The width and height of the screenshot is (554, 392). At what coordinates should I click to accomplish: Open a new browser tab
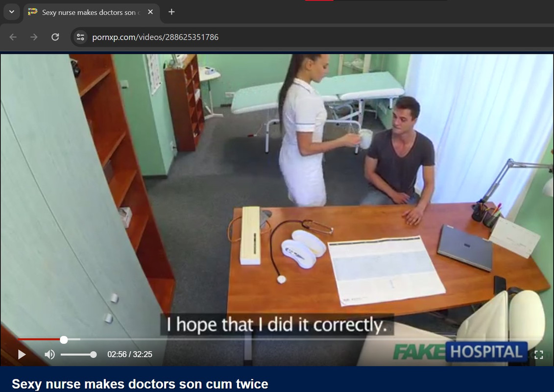pyautogui.click(x=171, y=12)
